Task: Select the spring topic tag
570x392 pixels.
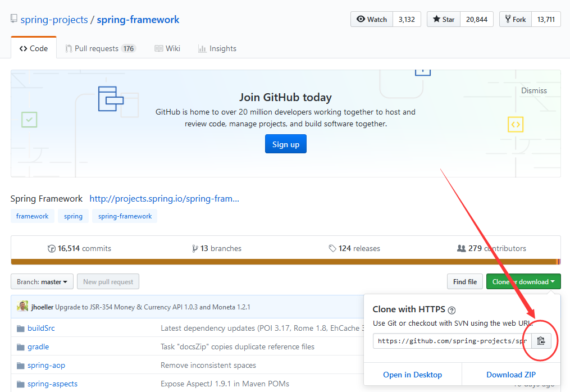Action: 73,216
